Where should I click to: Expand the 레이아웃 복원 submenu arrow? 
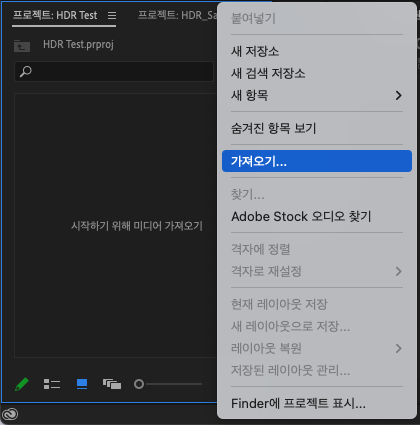click(398, 348)
